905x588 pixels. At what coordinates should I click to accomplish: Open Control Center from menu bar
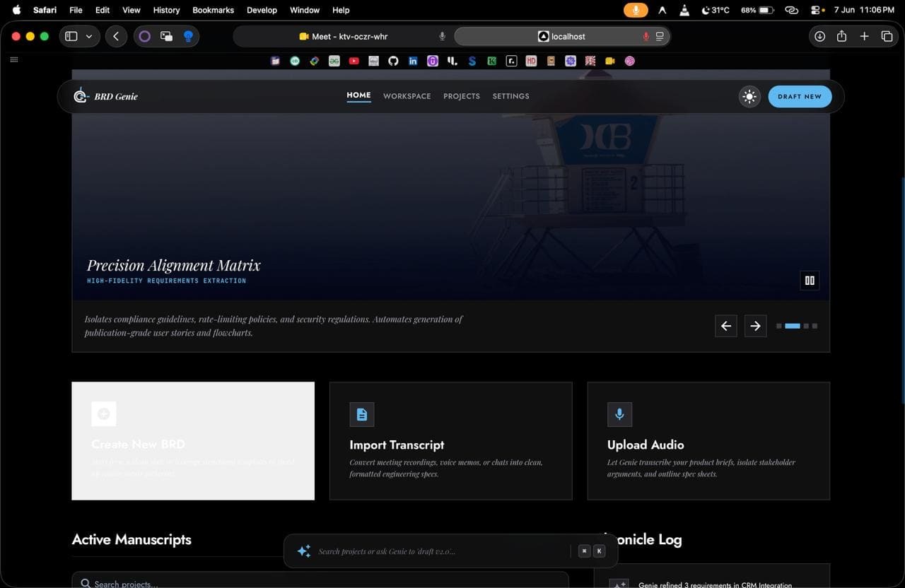[816, 10]
